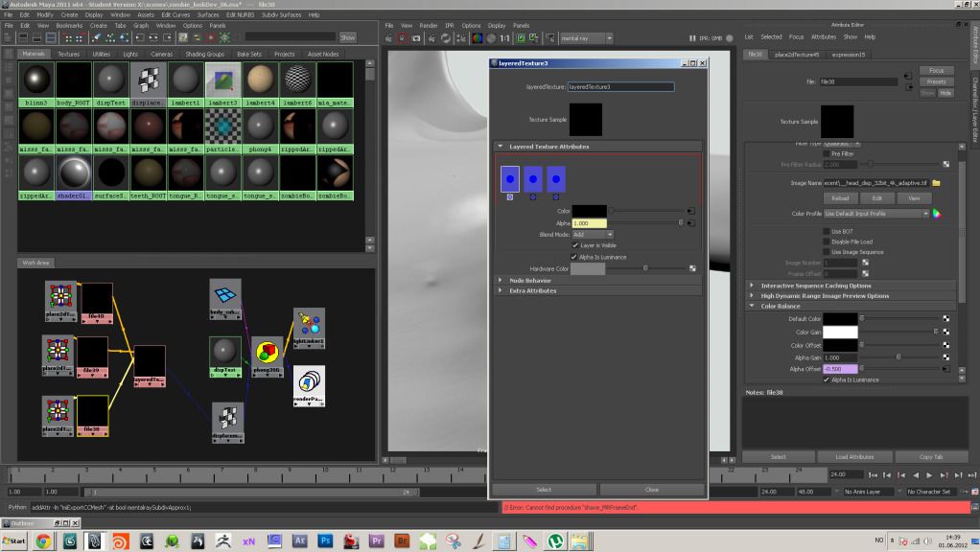This screenshot has height=552, width=980.
Task: Display RGB channels in Render View
Action: (x=477, y=38)
